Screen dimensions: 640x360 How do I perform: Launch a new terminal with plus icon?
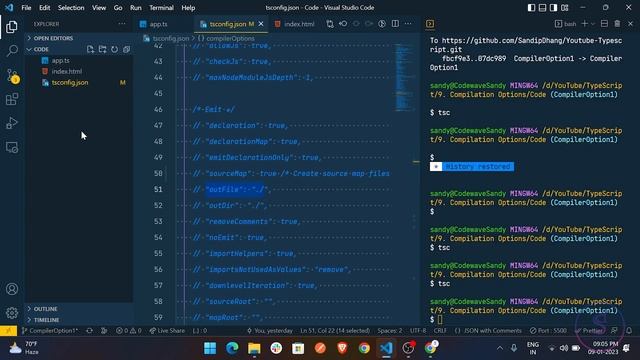pos(584,24)
